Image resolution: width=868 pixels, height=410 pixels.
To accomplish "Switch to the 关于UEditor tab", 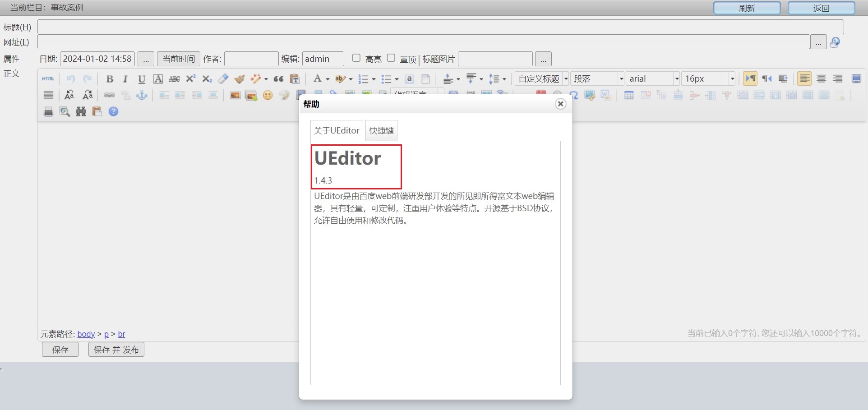I will tap(337, 131).
